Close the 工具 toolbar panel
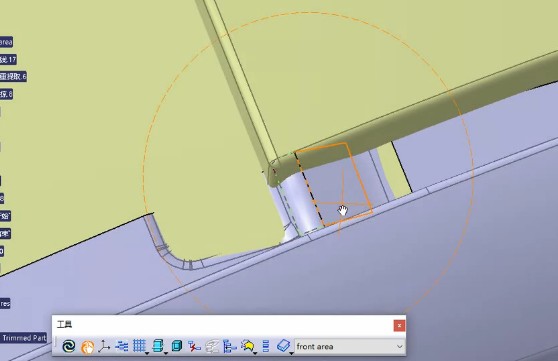558x361 pixels. [399, 325]
